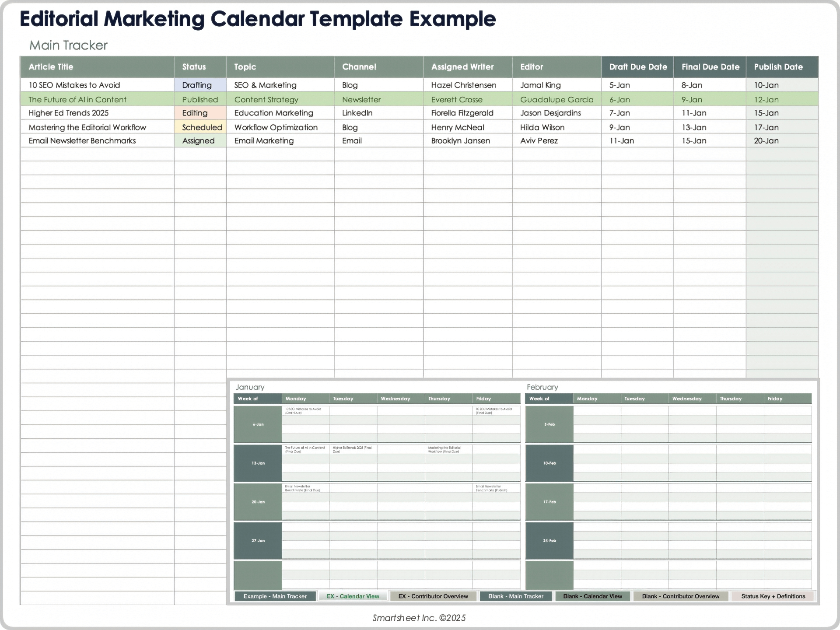
Task: Open the Editing status dropdown
Action: point(199,113)
